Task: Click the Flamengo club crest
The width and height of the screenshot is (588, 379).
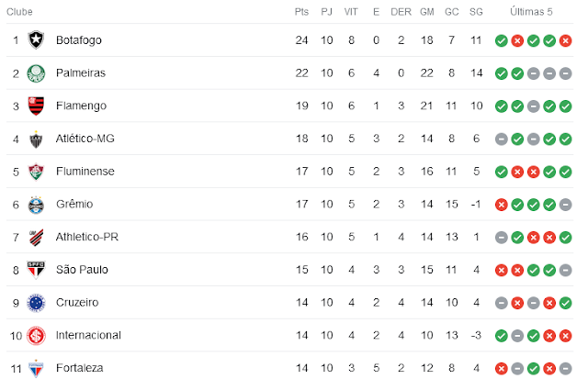Action: pos(36,106)
